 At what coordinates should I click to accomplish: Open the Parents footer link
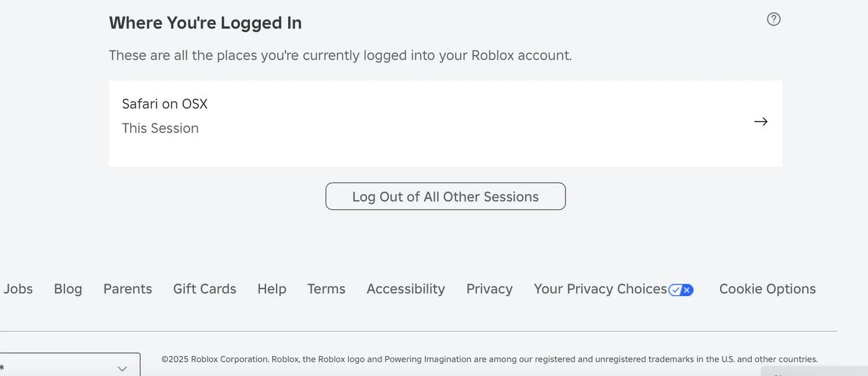tap(128, 289)
